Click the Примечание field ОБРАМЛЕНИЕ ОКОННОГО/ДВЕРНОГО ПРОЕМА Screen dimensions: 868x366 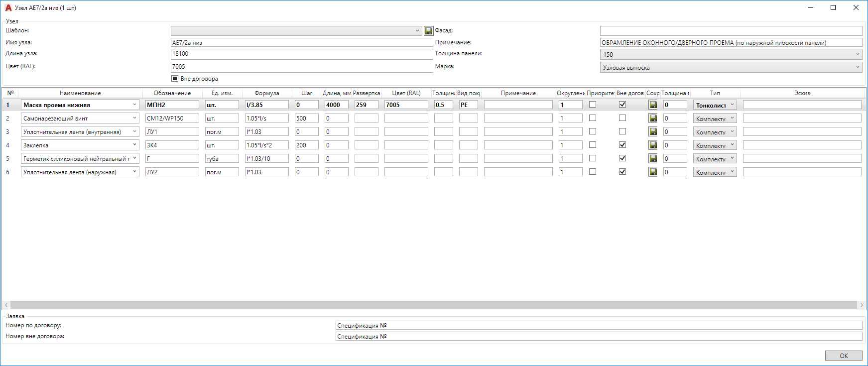click(x=731, y=42)
